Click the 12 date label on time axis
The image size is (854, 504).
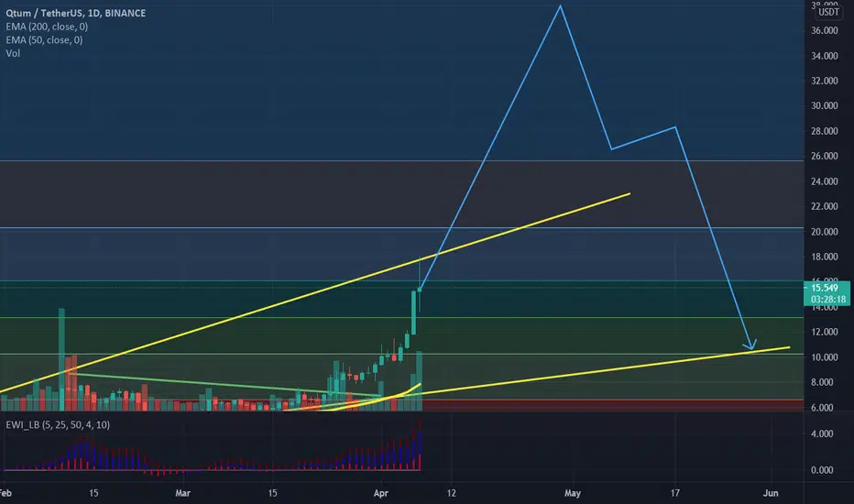(x=452, y=493)
